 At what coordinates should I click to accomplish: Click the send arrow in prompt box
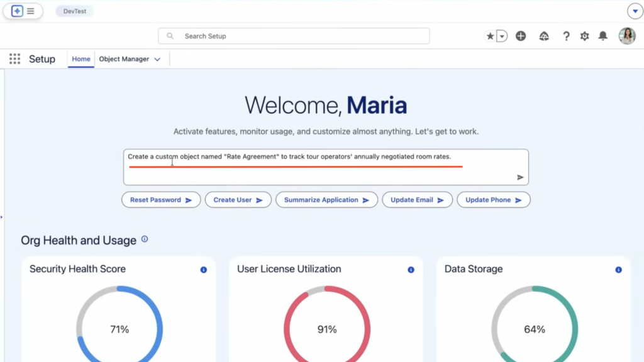coord(520,177)
